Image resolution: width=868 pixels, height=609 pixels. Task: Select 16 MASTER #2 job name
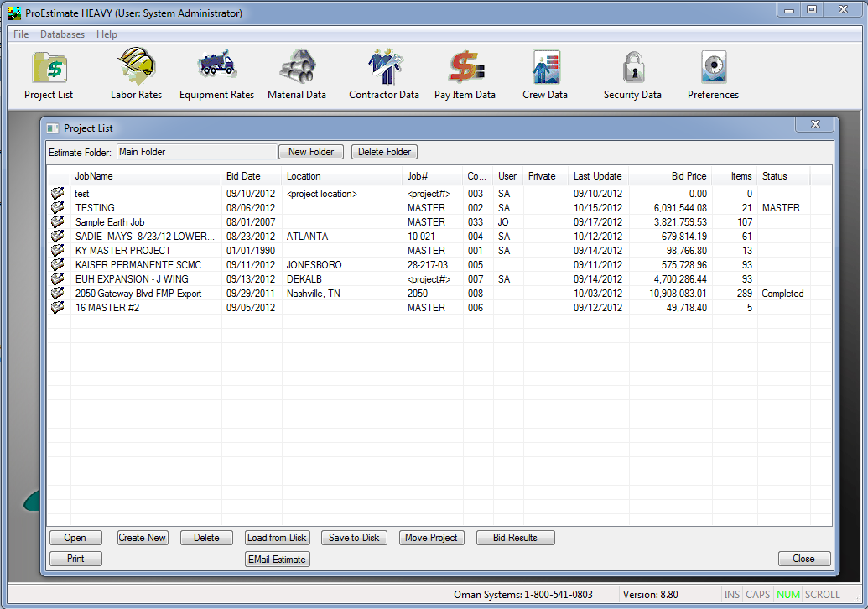click(x=107, y=307)
